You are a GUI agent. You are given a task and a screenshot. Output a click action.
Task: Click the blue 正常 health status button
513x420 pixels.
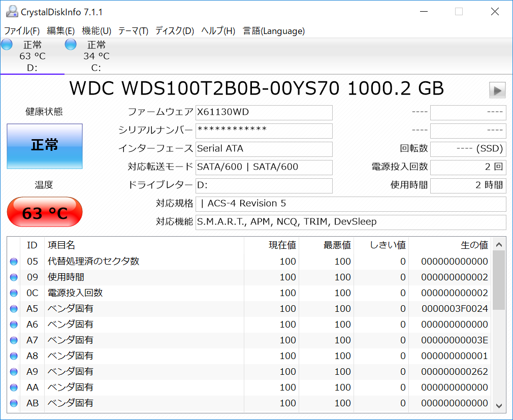coord(45,146)
